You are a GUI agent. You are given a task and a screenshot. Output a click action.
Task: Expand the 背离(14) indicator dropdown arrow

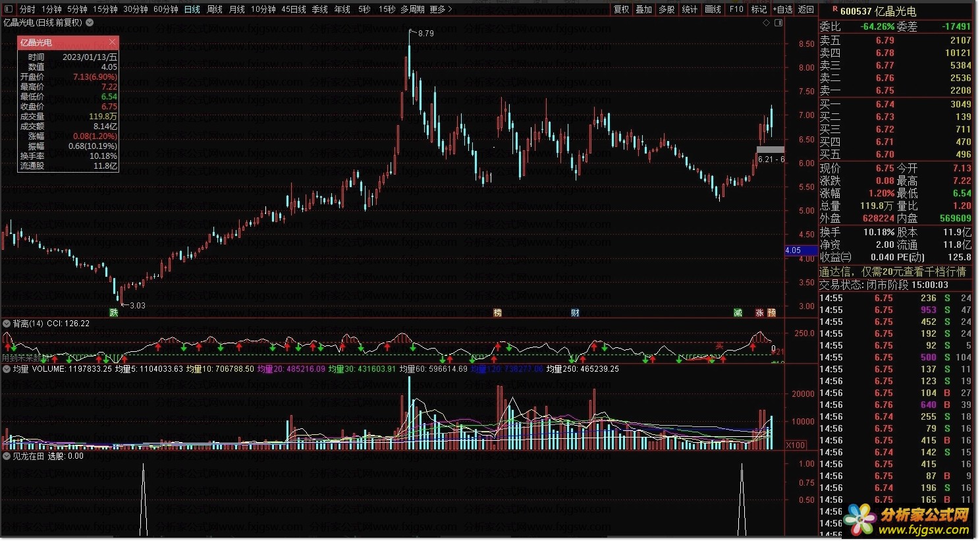7,324
